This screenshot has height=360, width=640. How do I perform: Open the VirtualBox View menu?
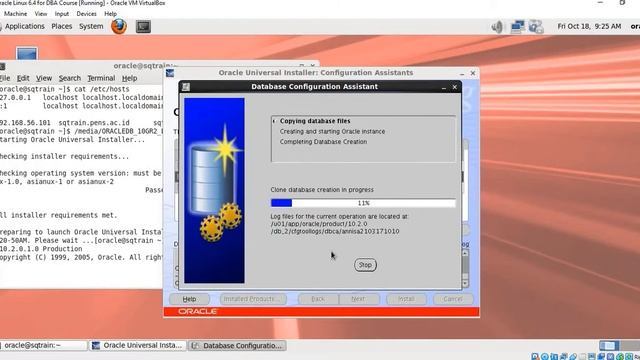(x=41, y=13)
